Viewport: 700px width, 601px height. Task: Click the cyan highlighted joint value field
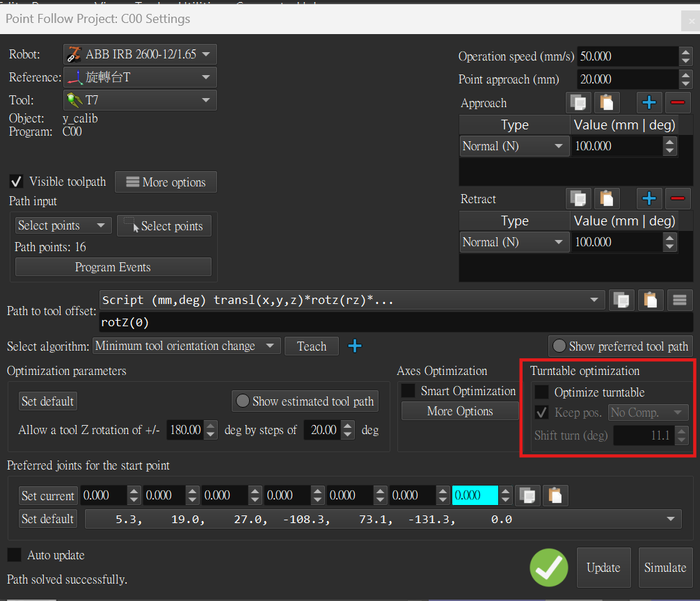coord(475,495)
